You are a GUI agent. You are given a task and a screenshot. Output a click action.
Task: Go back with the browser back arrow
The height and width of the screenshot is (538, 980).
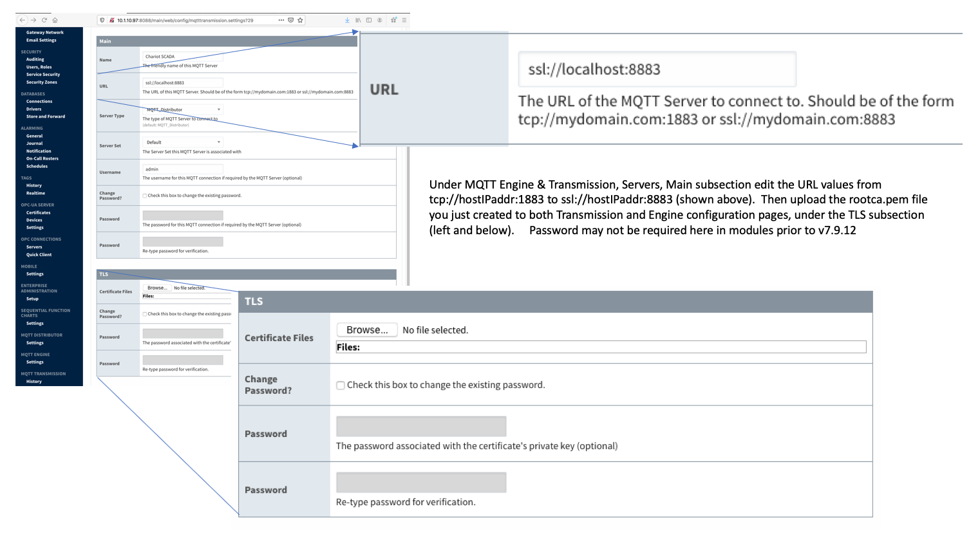click(23, 20)
